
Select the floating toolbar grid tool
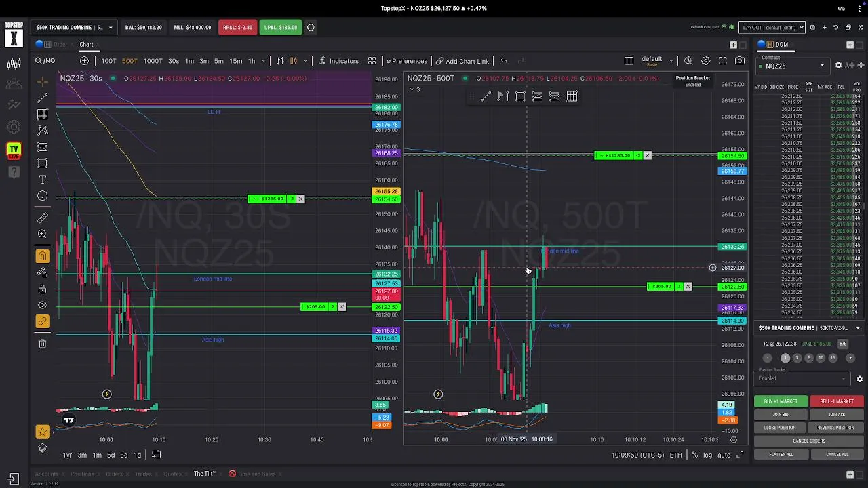(572, 97)
